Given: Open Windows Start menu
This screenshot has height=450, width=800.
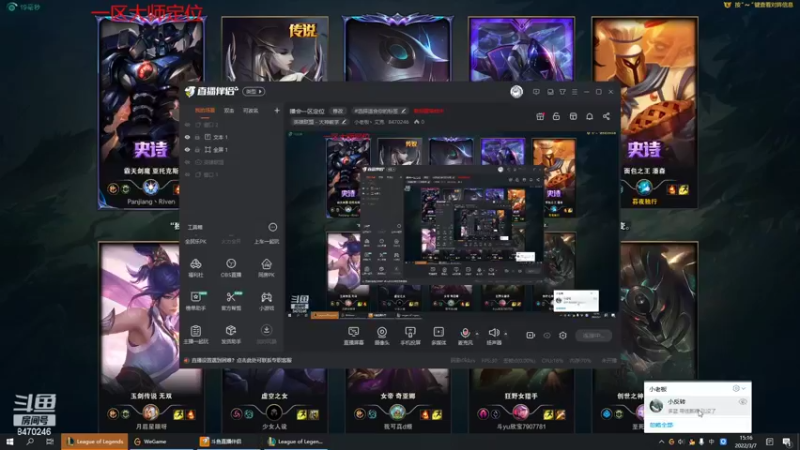Looking at the screenshot, I should [x=10, y=442].
